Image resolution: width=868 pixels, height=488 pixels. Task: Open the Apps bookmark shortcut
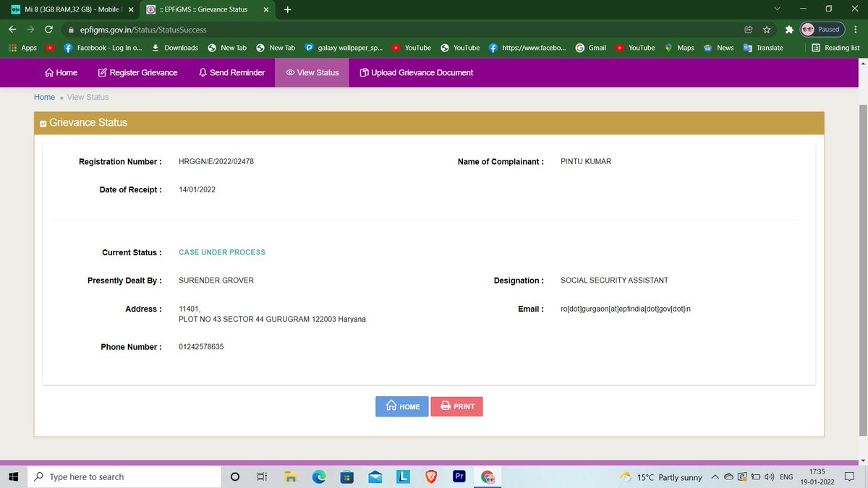[22, 48]
